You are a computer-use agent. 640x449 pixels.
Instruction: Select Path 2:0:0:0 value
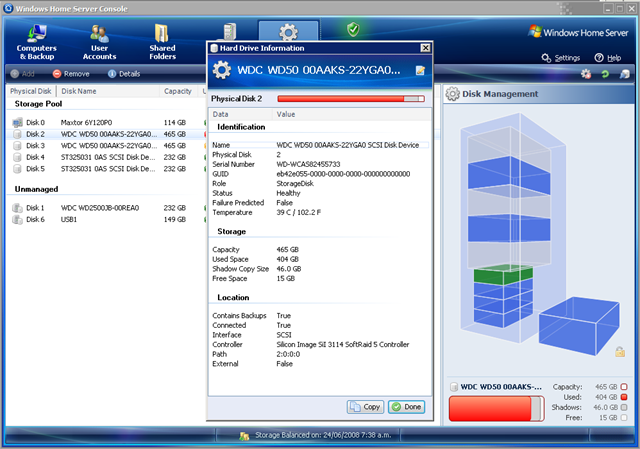click(288, 354)
